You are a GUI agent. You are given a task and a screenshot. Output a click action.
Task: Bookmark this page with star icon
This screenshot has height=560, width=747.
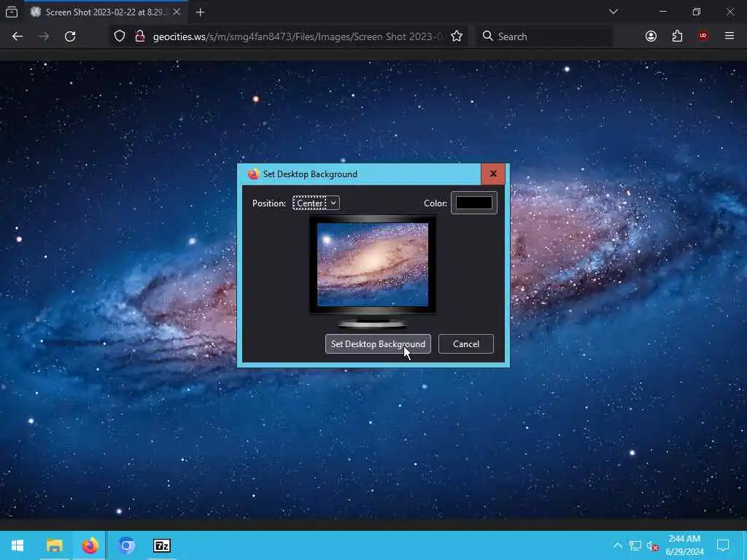click(457, 36)
